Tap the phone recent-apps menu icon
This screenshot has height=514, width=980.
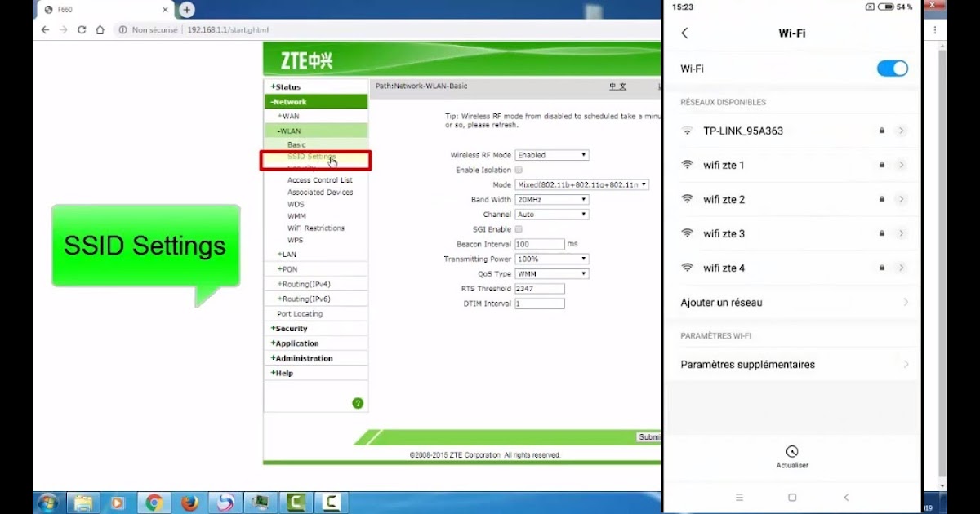click(x=739, y=498)
